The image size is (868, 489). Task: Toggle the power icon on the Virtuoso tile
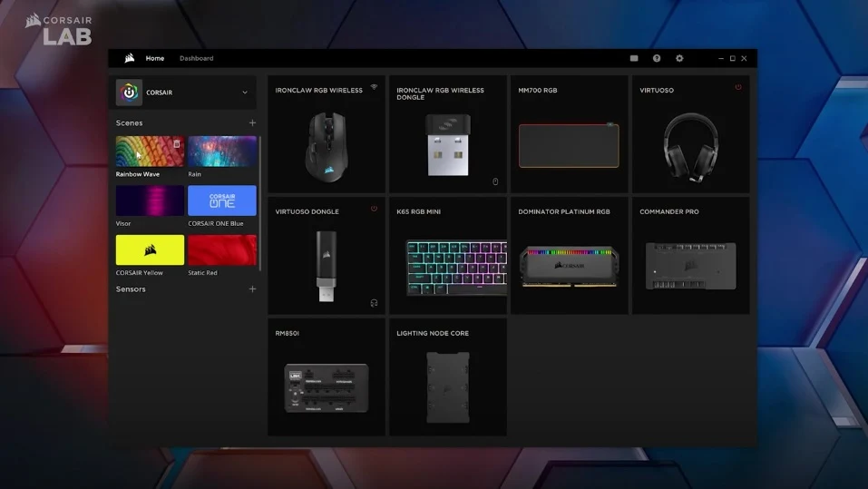pyautogui.click(x=738, y=87)
